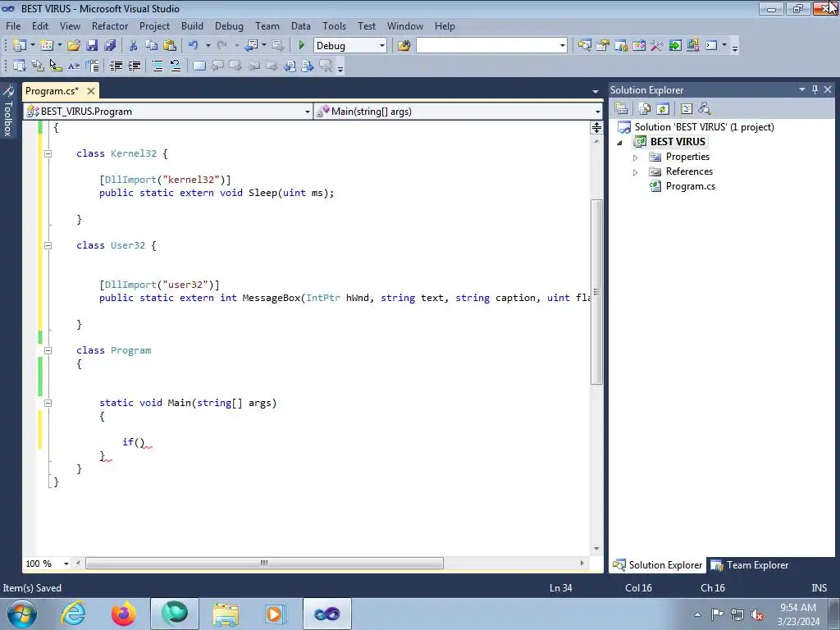Close the Program.cs tab
Screen dimensions: 840x630
[x=91, y=91]
